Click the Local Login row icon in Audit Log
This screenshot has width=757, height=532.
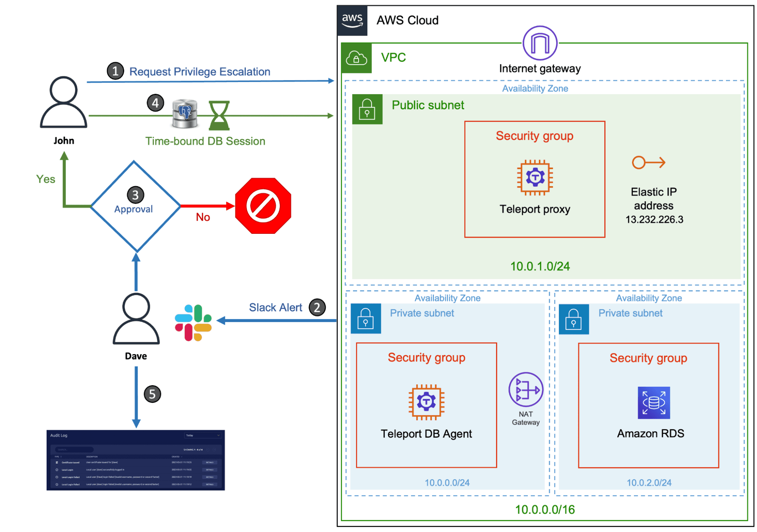point(57,470)
